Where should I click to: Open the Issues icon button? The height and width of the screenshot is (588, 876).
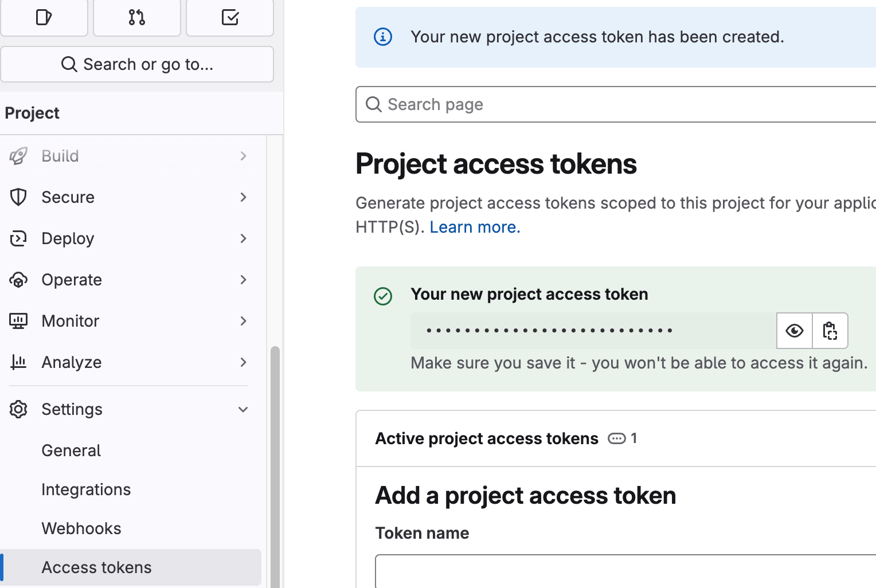[44, 17]
